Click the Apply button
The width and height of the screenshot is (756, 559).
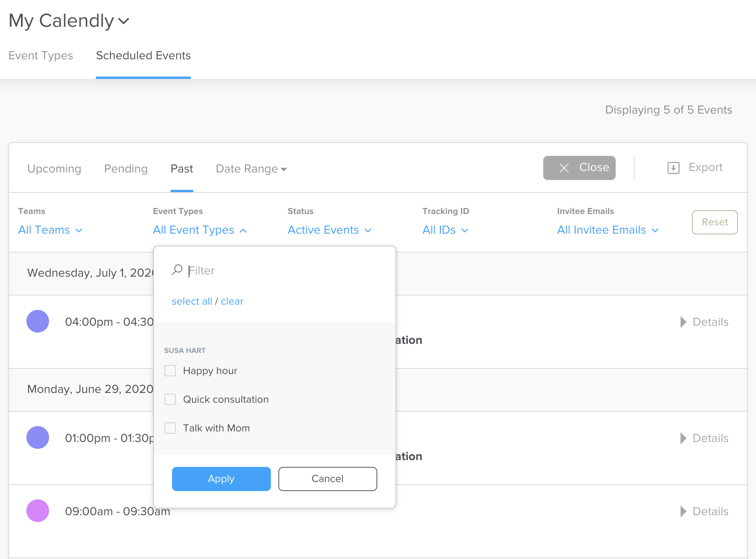(x=221, y=479)
